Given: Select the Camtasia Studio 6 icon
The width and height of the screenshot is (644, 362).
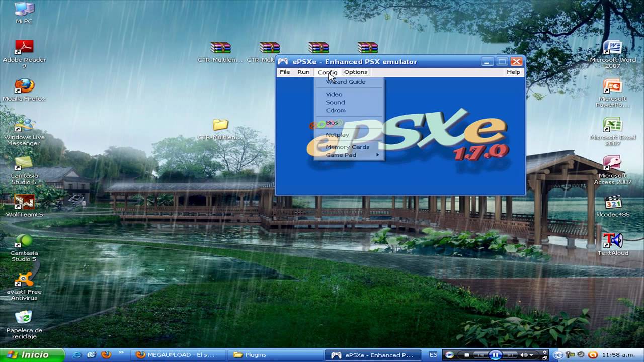Looking at the screenshot, I should click(x=24, y=170).
